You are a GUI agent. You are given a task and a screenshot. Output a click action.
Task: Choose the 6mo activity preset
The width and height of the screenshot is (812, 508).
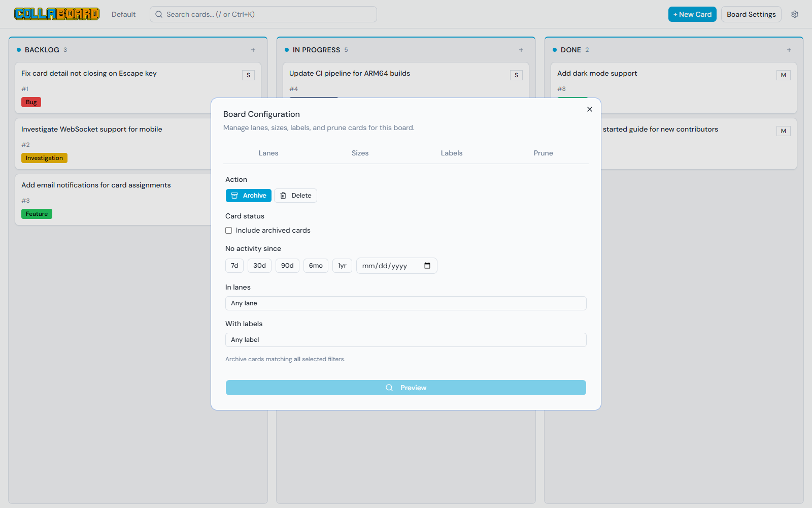[316, 266]
